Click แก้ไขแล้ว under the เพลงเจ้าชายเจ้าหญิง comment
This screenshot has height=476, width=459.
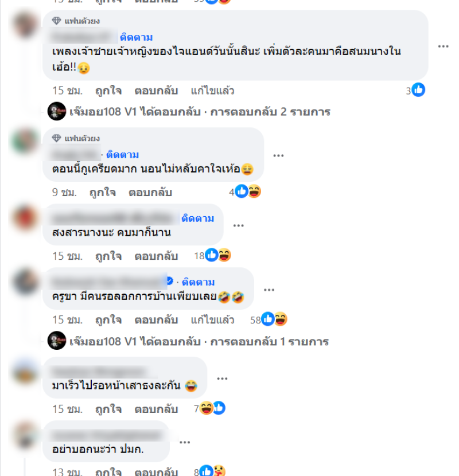[x=212, y=91]
